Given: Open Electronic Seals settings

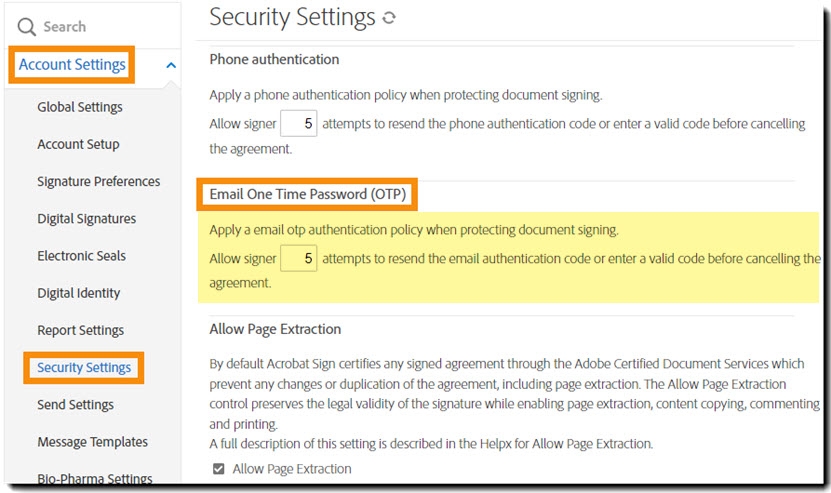Looking at the screenshot, I should [x=81, y=256].
